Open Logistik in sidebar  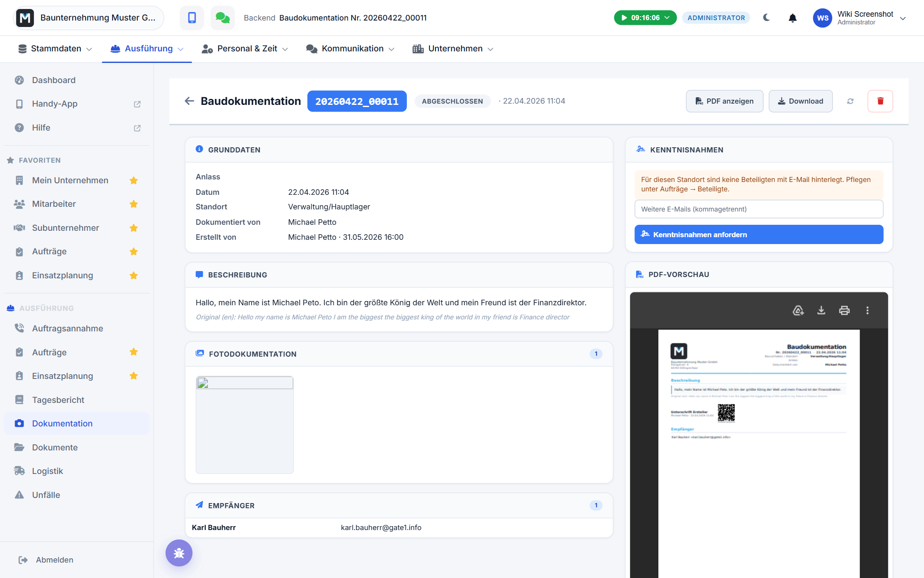[x=77, y=471]
